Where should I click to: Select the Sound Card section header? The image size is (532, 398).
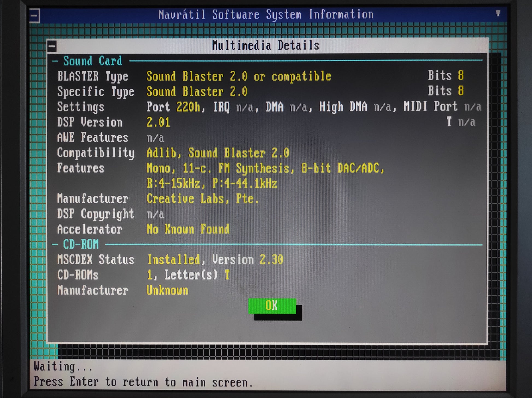pos(93,61)
